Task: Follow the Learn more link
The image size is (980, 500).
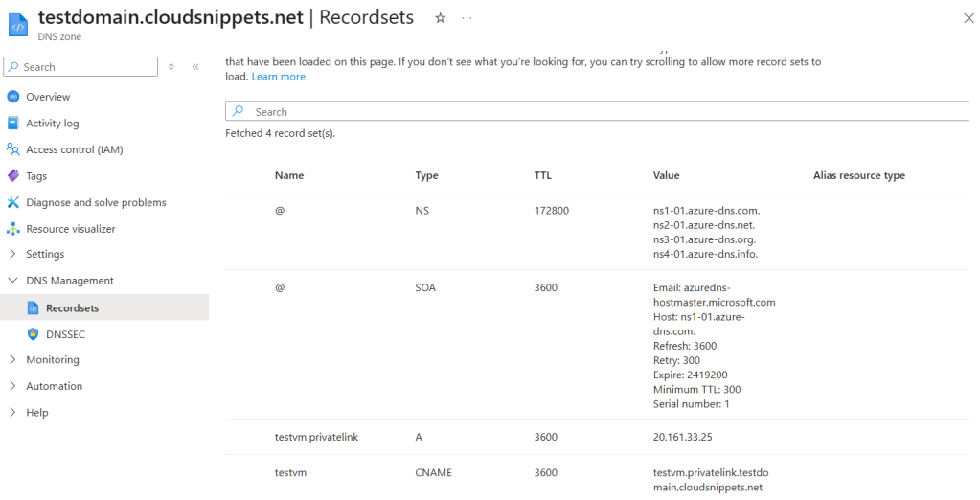Action: (278, 77)
